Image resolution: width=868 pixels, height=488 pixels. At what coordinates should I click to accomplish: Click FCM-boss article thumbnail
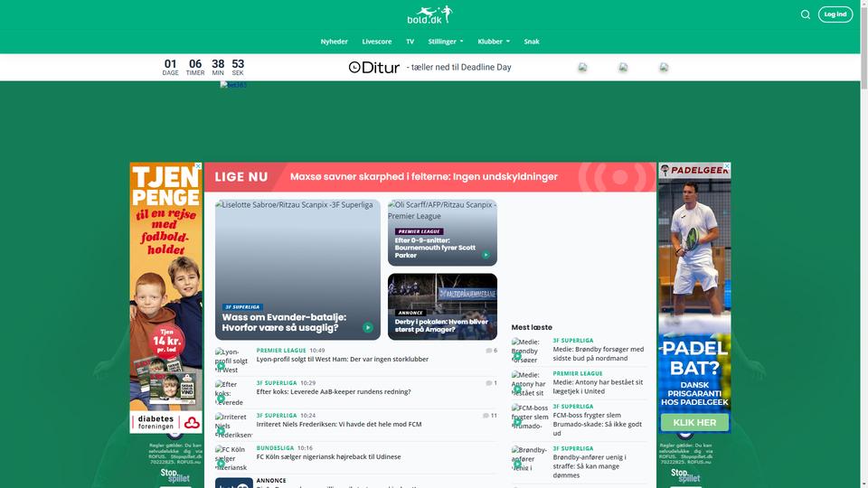coord(530,417)
